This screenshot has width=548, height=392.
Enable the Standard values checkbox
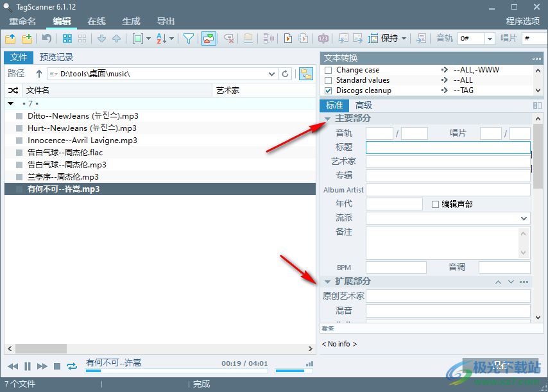click(327, 80)
